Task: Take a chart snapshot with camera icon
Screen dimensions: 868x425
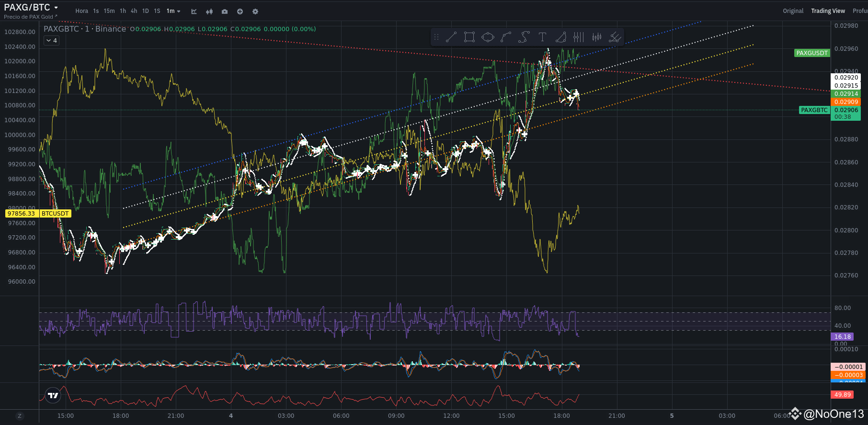Action: [x=225, y=11]
